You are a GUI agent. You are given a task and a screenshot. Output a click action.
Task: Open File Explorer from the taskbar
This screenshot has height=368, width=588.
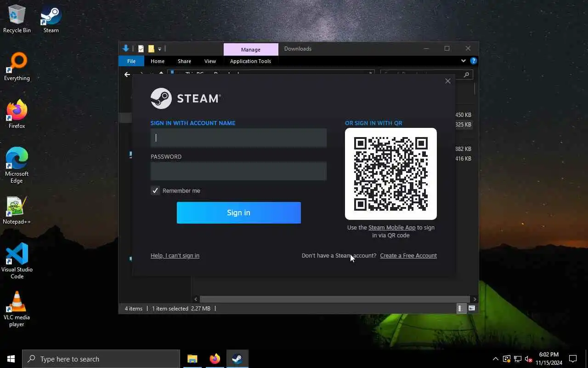click(192, 359)
